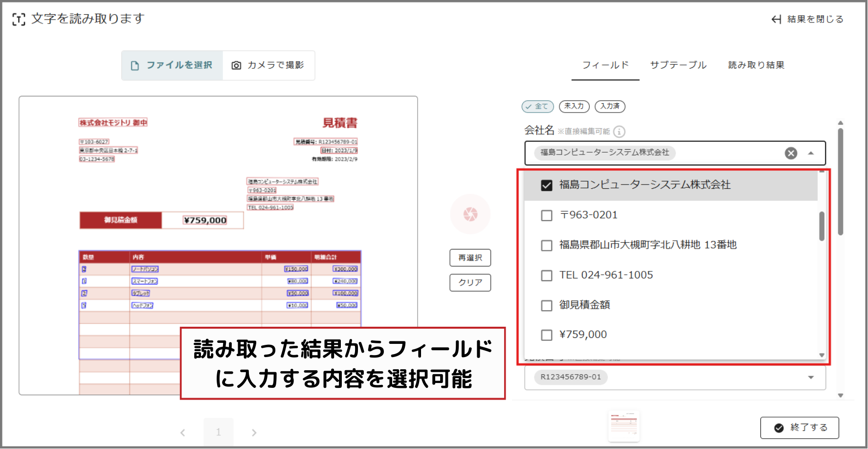The image size is (868, 449).
Task: Click the info icon beside 会社名
Action: coord(619,132)
